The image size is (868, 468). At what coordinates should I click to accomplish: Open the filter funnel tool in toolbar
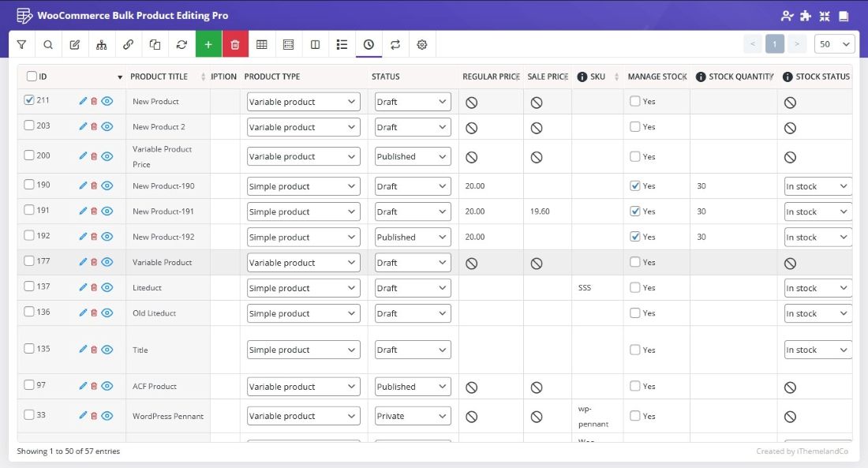click(x=21, y=45)
